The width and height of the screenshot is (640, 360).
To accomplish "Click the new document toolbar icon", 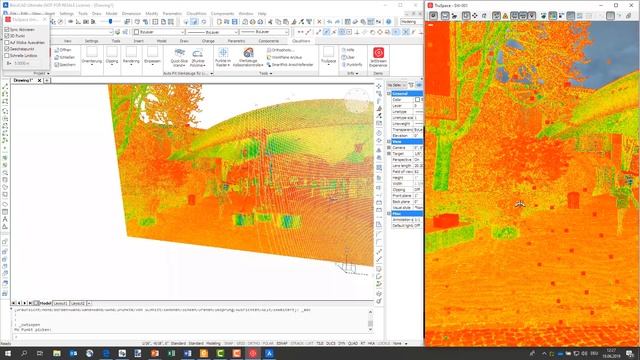I will 219,22.
